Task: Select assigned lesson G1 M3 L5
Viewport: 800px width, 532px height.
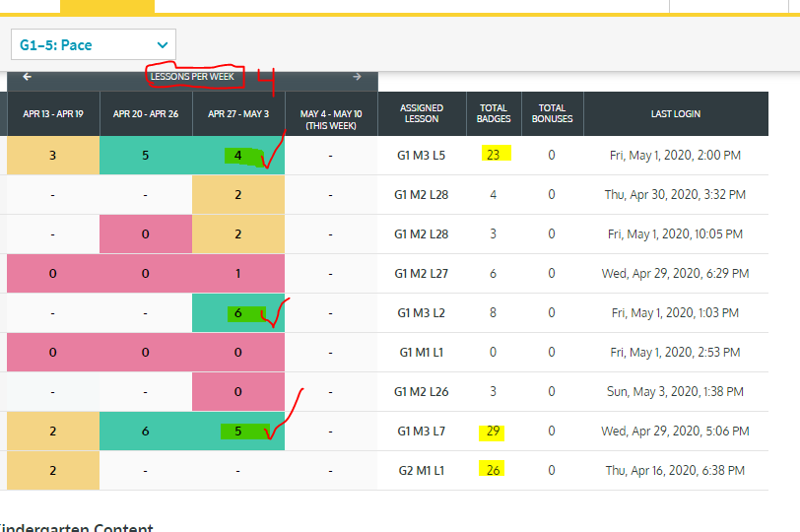Action: click(422, 156)
